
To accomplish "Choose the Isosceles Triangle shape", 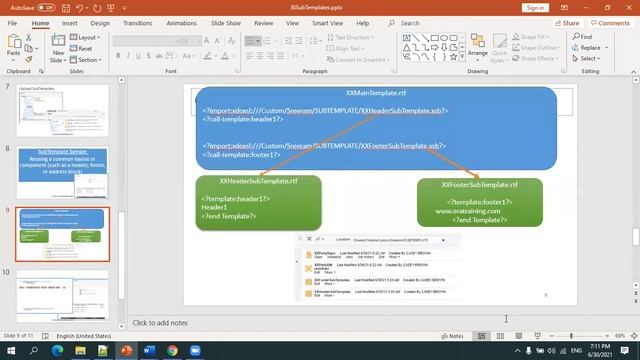I will coord(407,48).
